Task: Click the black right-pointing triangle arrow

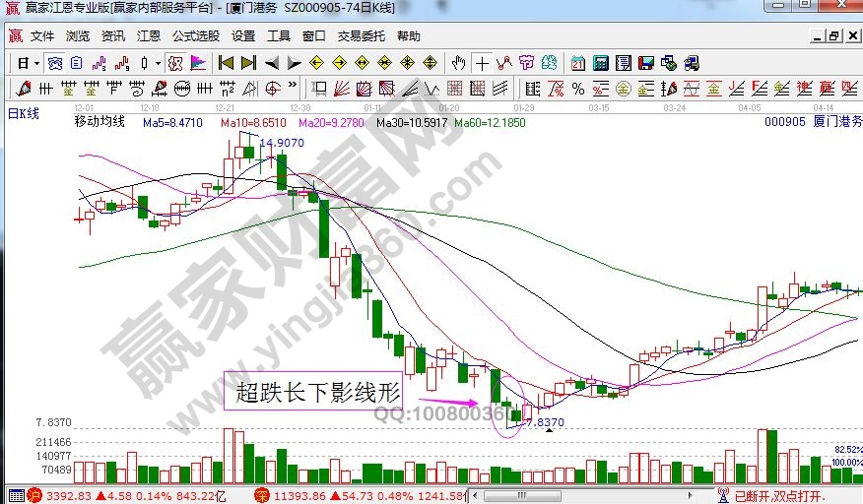Action: click(x=294, y=63)
